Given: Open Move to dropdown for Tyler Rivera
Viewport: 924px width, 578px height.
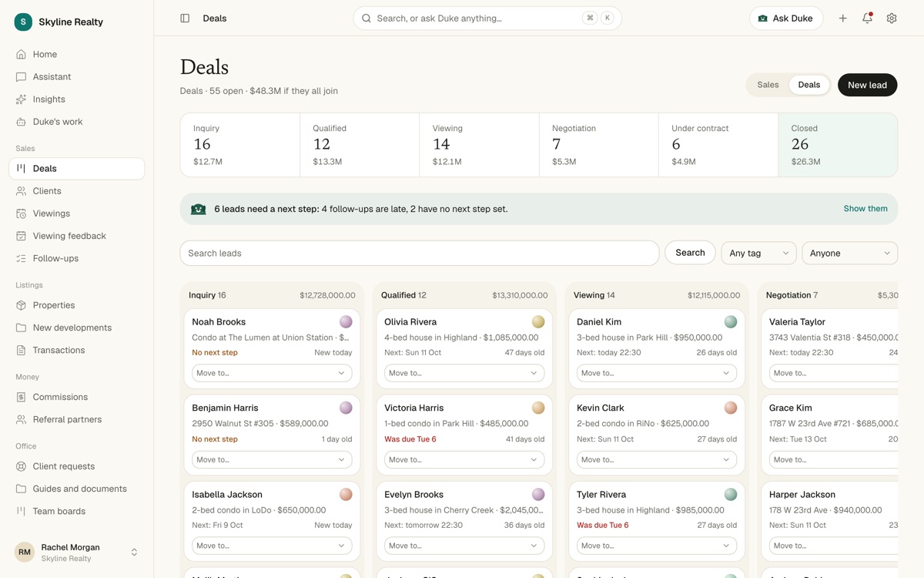Looking at the screenshot, I should 657,546.
